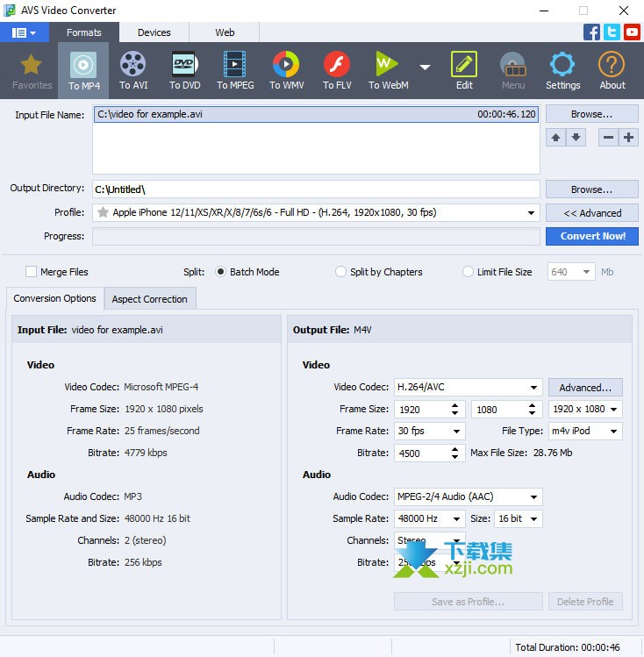Switch to the Web tab

tap(225, 32)
